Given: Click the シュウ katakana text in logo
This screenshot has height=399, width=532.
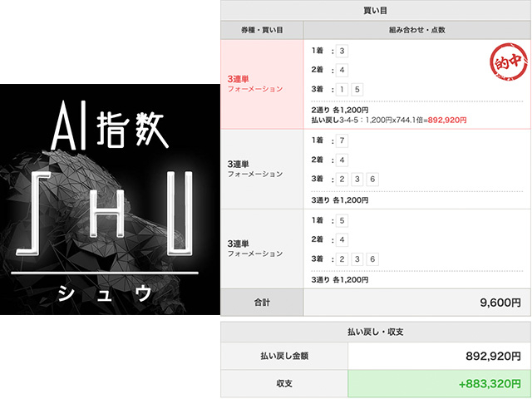Looking at the screenshot, I should pyautogui.click(x=106, y=293).
